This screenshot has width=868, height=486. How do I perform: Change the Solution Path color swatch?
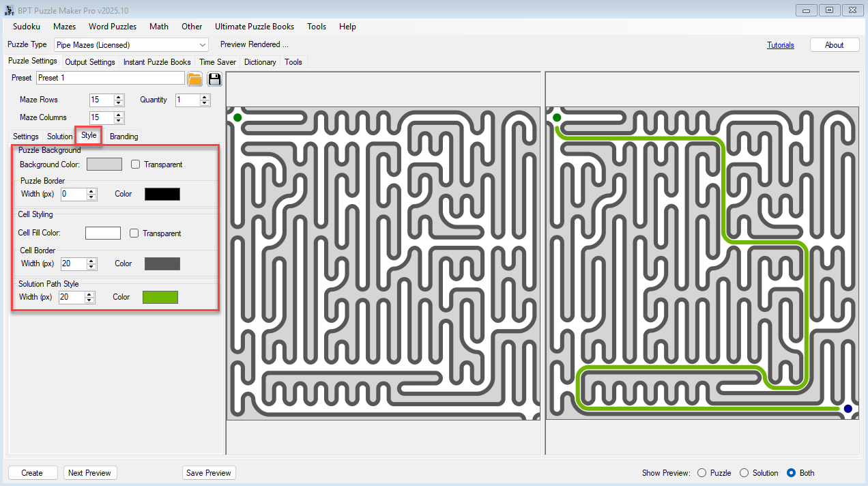tap(160, 297)
